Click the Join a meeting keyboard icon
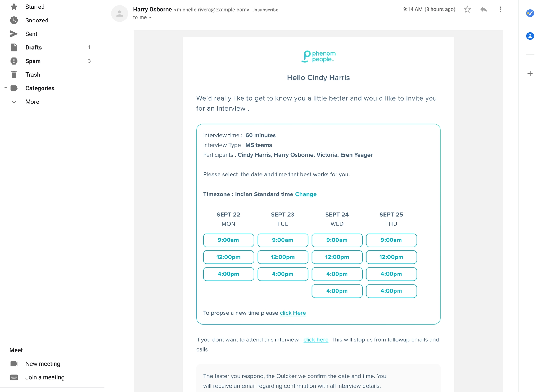This screenshot has height=392, width=542. pyautogui.click(x=14, y=377)
